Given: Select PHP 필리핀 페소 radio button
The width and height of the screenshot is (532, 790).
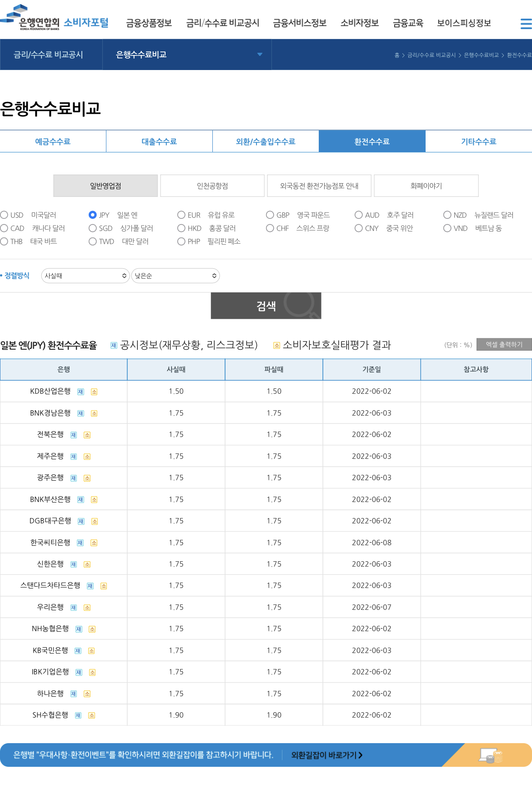Looking at the screenshot, I should click(181, 242).
